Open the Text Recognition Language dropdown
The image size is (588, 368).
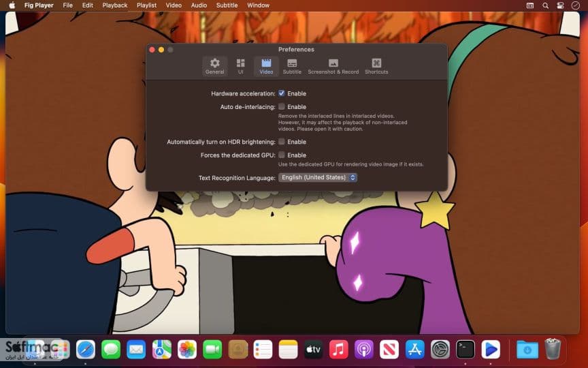click(x=318, y=177)
